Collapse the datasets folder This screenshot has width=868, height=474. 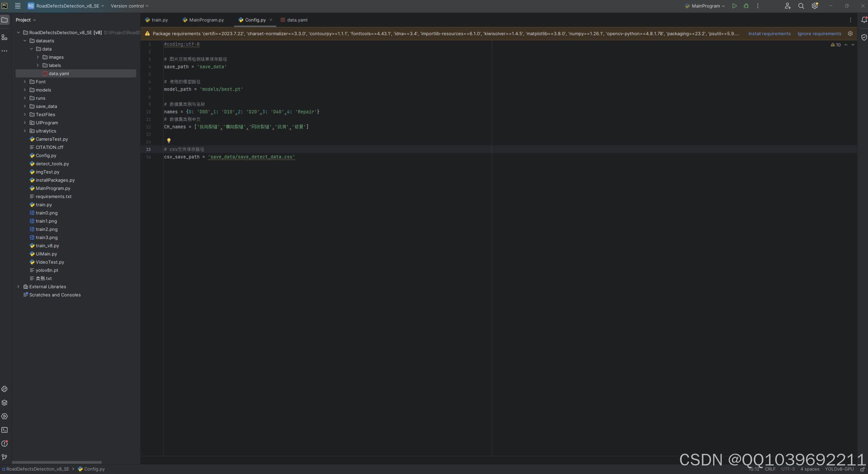25,41
